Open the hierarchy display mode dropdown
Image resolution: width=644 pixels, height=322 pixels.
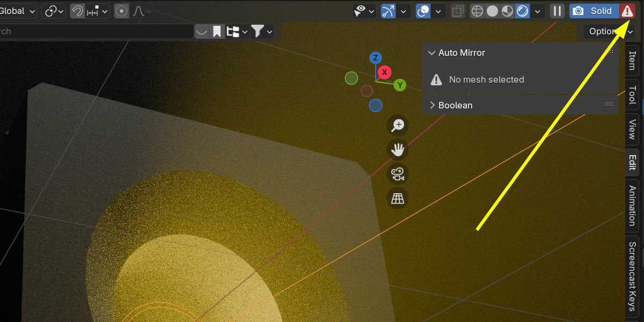[x=237, y=32]
